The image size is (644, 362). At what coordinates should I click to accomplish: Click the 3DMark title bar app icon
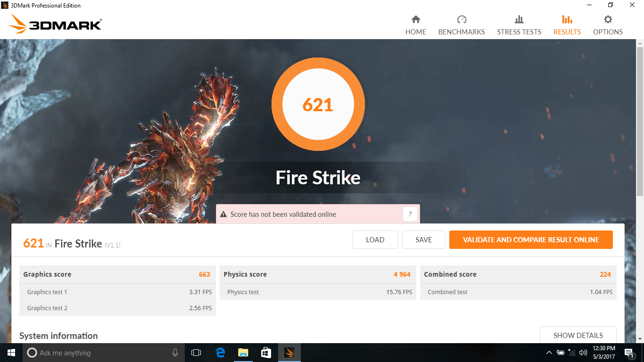5,5
